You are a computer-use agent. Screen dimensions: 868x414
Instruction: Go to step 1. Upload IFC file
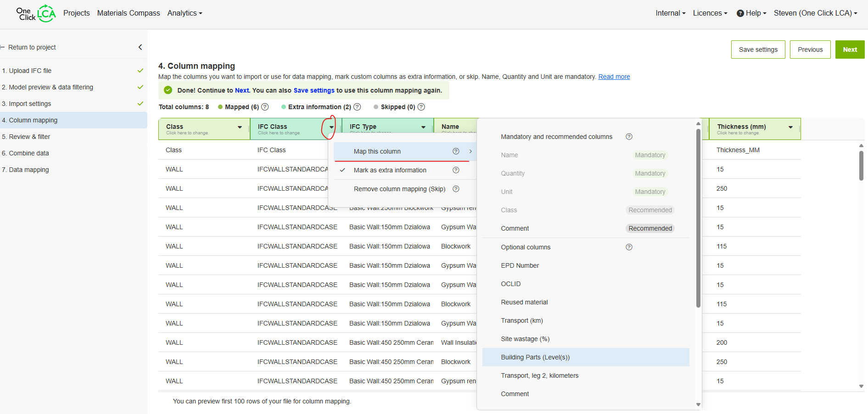[73, 71]
